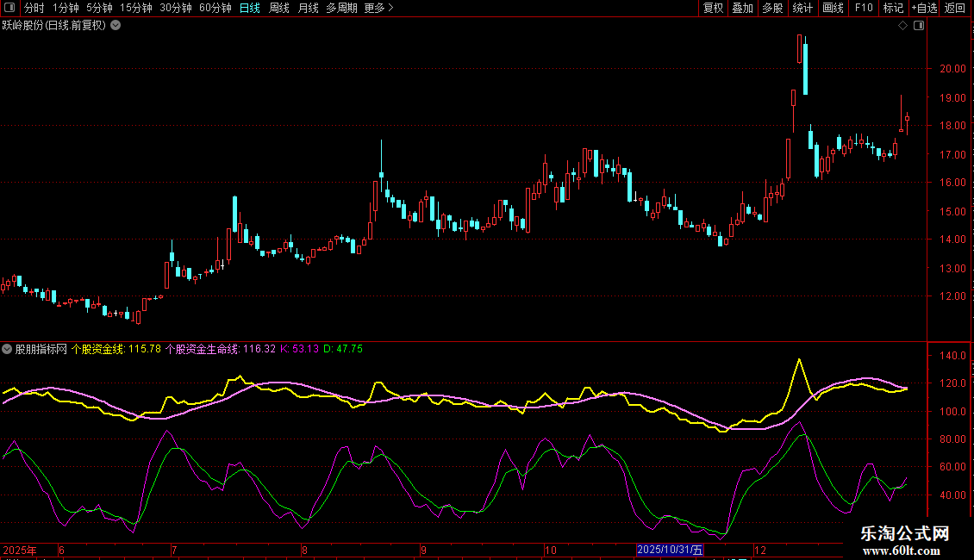Click the diamond marker icon above chart
This screenshot has height=560, width=974.
(x=902, y=26)
